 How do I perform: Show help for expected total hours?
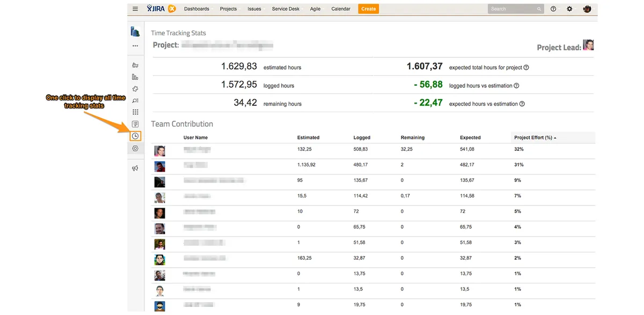coord(526,68)
